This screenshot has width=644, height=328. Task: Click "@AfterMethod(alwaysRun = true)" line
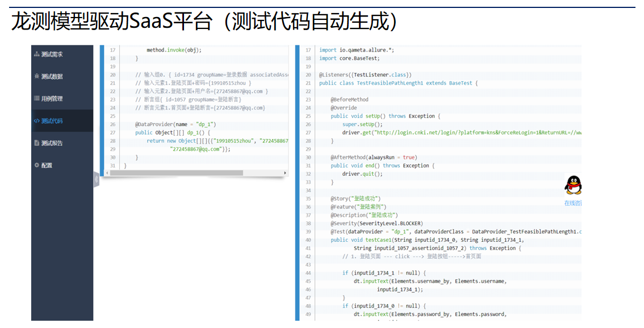click(x=374, y=157)
